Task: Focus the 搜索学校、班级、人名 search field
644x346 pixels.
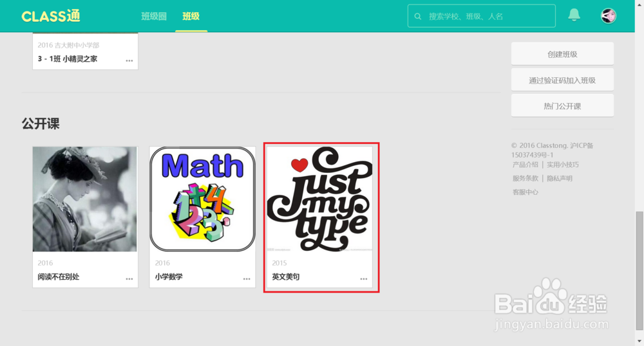Action: pos(481,16)
